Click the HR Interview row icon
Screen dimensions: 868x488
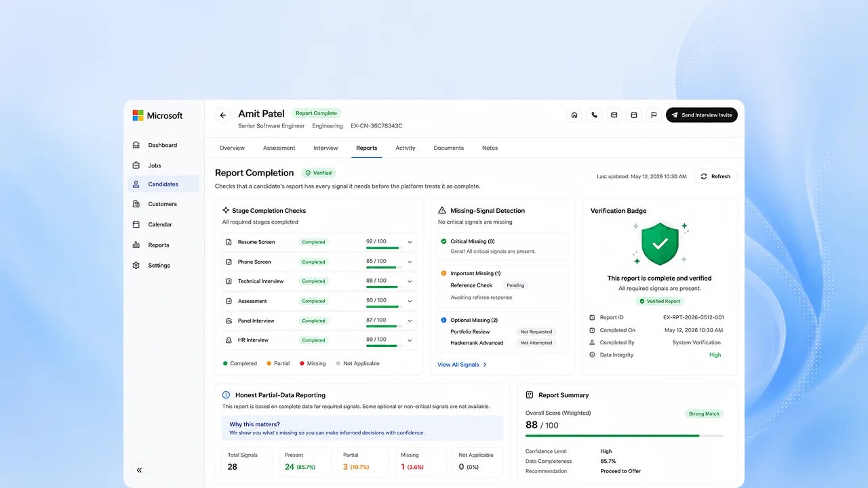click(229, 340)
